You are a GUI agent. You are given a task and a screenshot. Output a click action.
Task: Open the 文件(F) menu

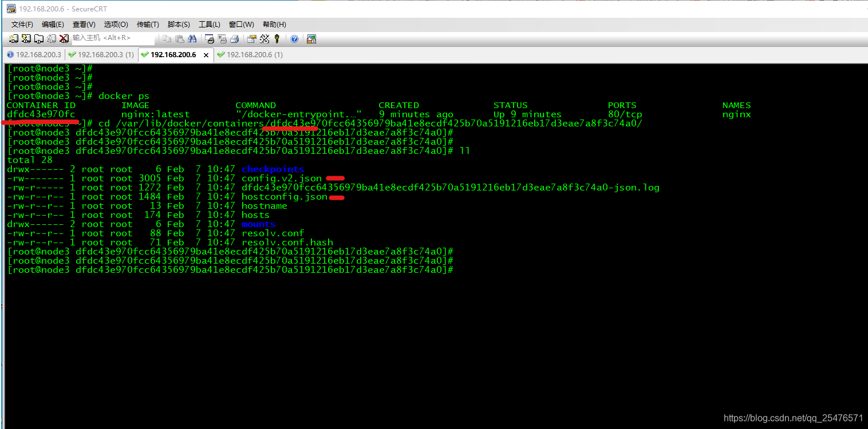22,24
